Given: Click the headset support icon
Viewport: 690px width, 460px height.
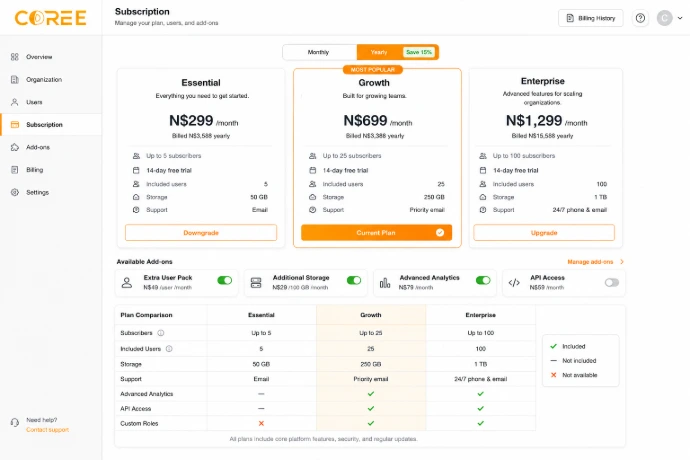Looking at the screenshot, I should click(x=15, y=423).
